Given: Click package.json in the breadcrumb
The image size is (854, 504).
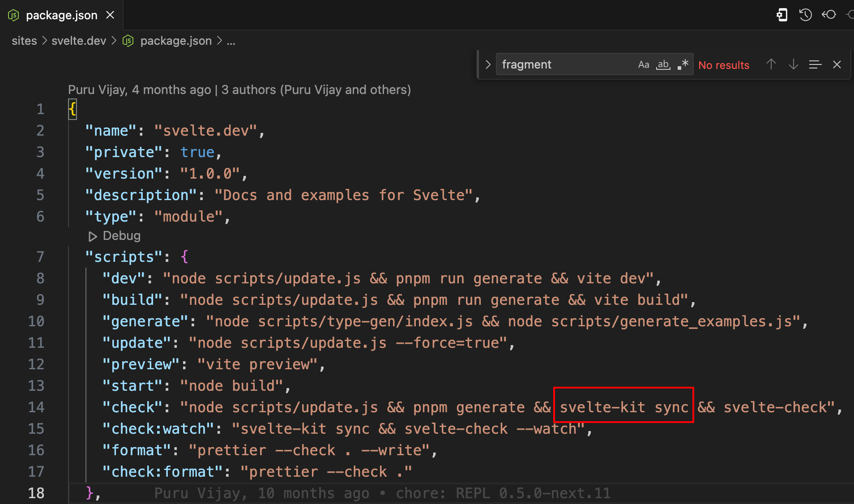Looking at the screenshot, I should coord(175,41).
